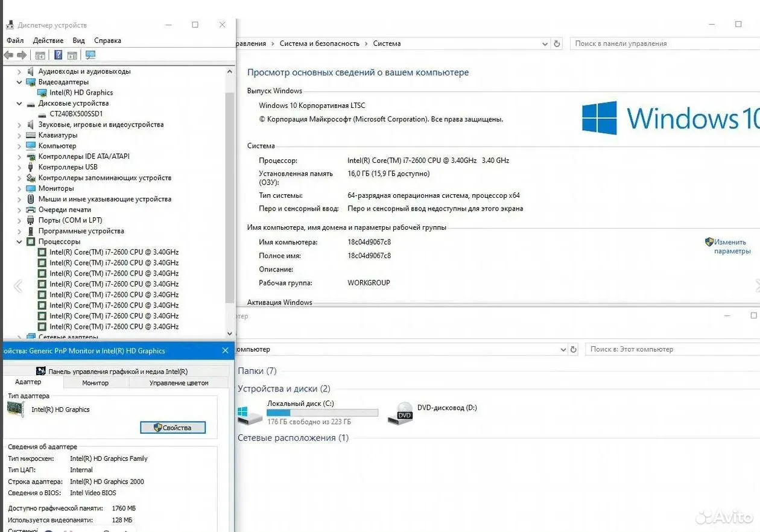Click the forward arrow in Device Manager toolbar
The height and width of the screenshot is (532, 760).
(22, 55)
